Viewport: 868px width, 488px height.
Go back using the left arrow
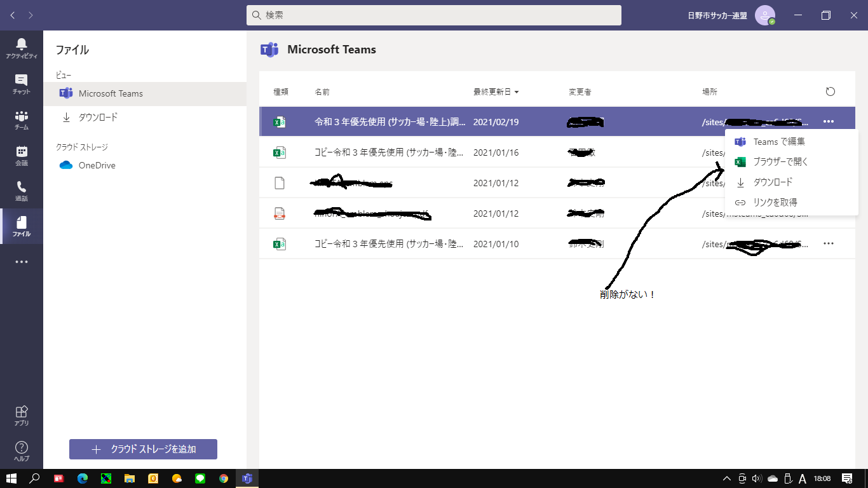coord(13,15)
